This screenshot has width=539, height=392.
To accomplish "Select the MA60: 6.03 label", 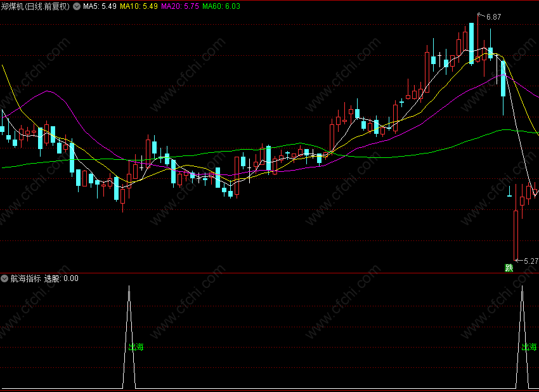I will click(x=221, y=6).
